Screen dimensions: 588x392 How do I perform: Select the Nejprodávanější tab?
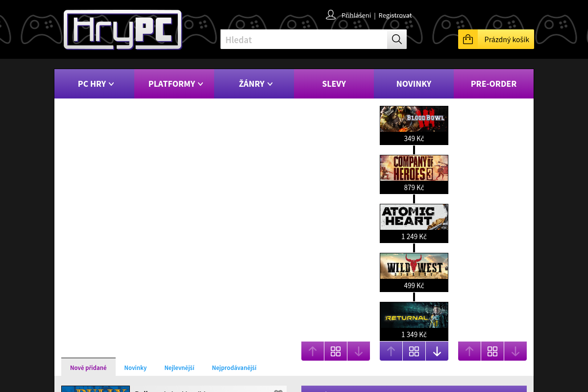pyautogui.click(x=234, y=367)
